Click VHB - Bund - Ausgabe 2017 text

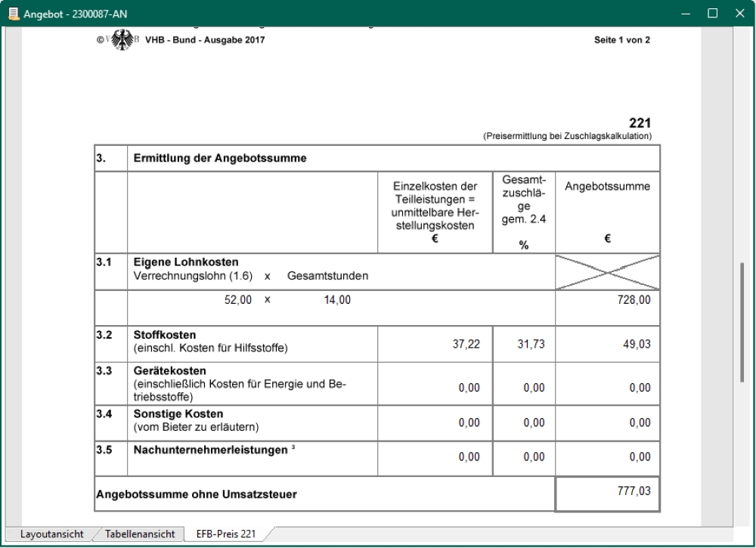(x=205, y=40)
